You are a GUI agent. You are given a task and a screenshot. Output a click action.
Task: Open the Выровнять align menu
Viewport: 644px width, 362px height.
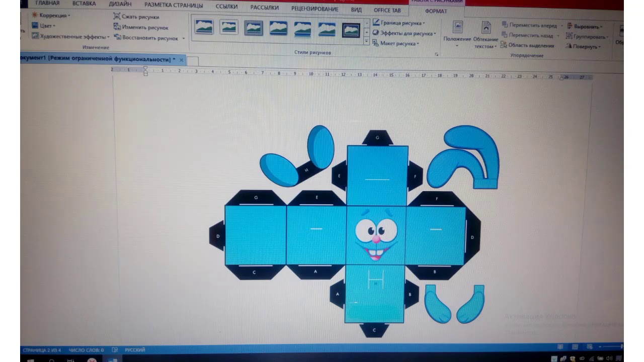click(x=584, y=26)
